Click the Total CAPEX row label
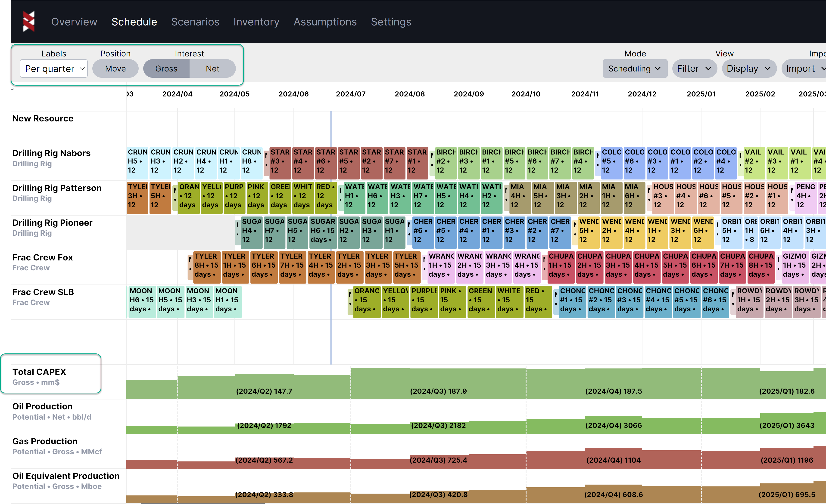 [39, 372]
